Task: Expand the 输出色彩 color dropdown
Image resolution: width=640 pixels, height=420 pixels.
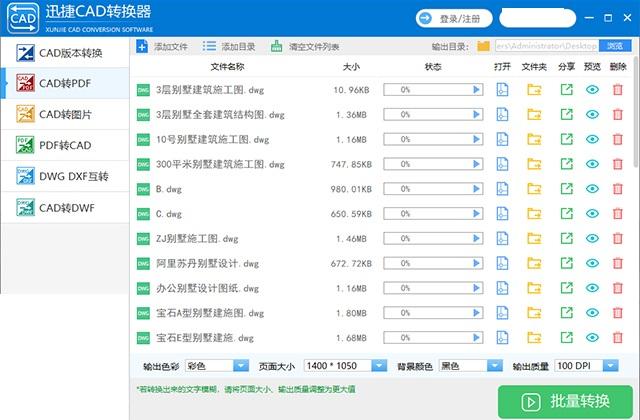Action: click(x=241, y=366)
